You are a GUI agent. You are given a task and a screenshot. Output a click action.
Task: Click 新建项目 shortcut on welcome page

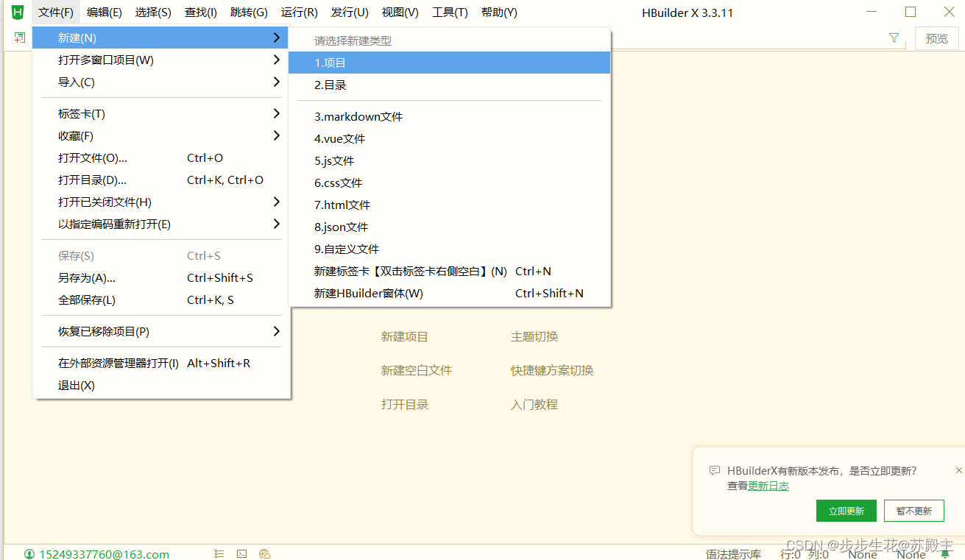point(404,336)
